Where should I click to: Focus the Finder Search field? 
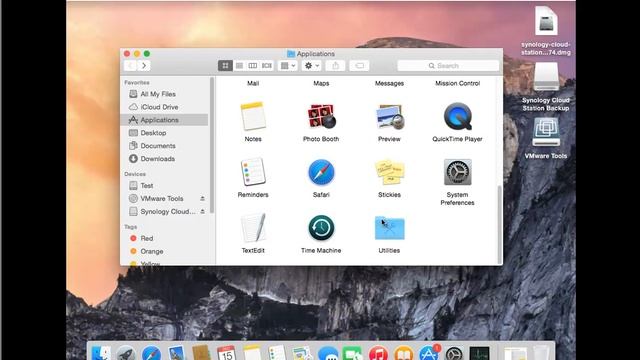(x=448, y=66)
